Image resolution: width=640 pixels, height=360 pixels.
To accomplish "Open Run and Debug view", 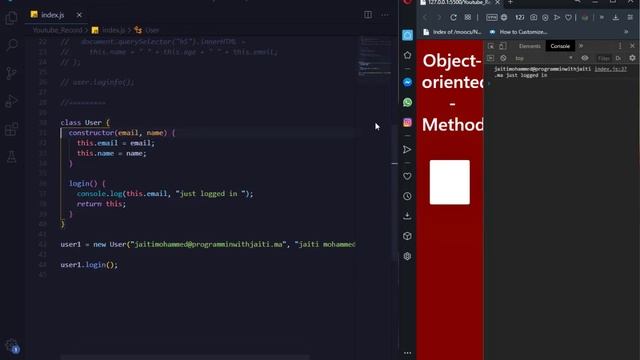I will point(11,101).
